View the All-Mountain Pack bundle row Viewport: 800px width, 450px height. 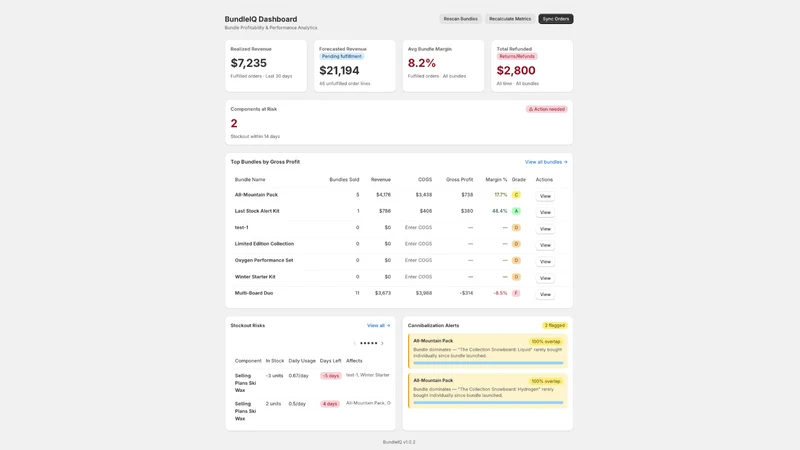point(545,196)
